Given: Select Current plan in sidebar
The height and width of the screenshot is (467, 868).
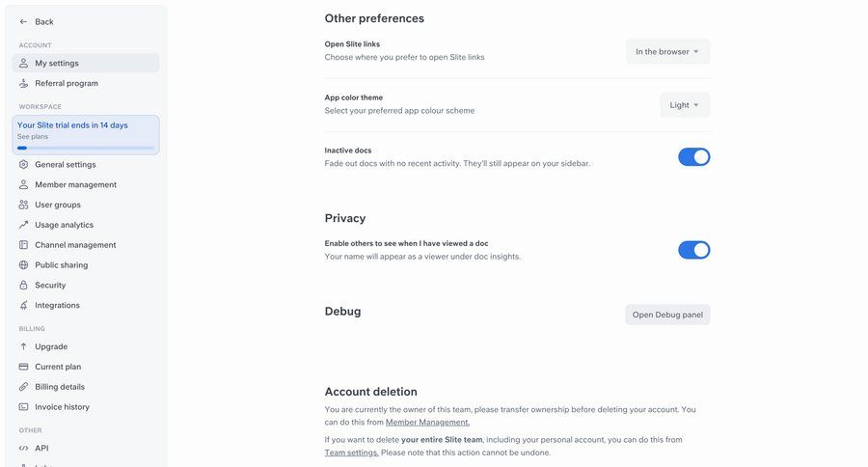Looking at the screenshot, I should coord(58,367).
